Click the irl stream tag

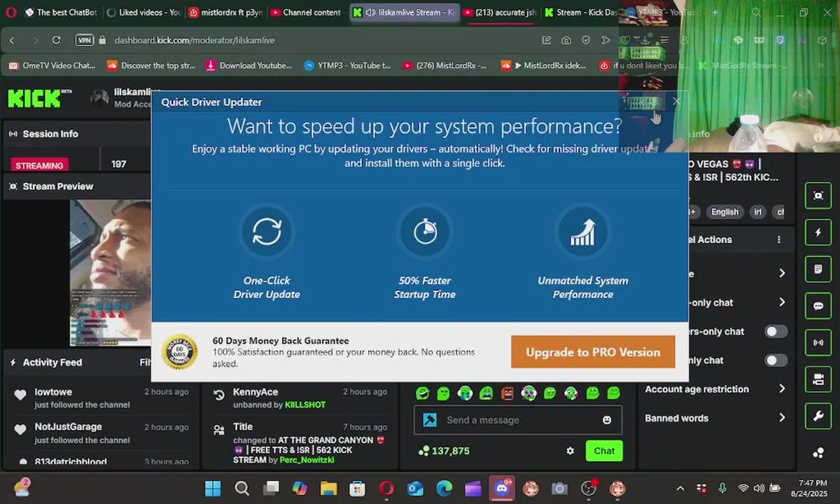tap(757, 212)
